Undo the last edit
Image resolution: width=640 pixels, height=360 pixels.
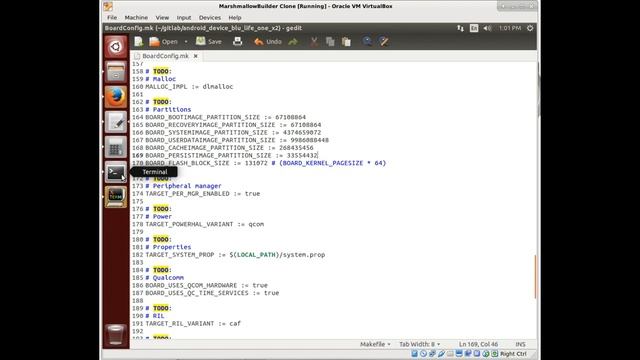[268, 42]
